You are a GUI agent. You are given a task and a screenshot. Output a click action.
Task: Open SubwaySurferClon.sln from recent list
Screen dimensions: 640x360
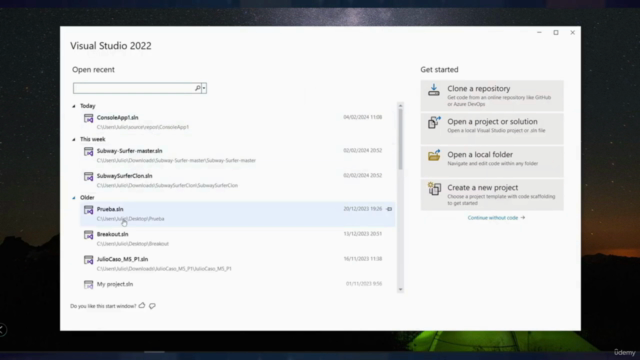pos(238,180)
